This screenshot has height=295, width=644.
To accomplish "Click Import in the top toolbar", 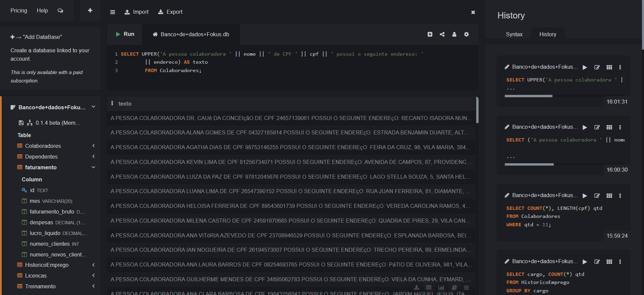I will [x=137, y=12].
